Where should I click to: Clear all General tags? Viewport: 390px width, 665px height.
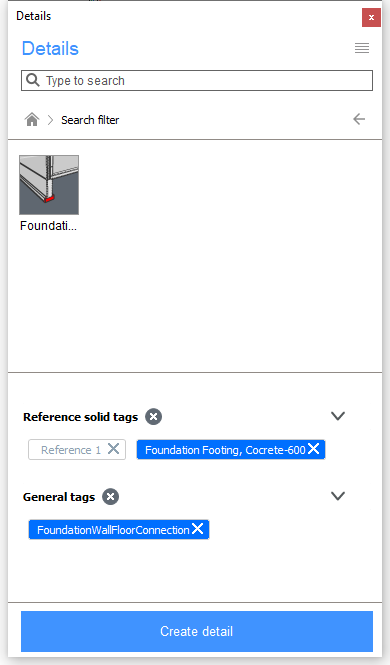[111, 497]
